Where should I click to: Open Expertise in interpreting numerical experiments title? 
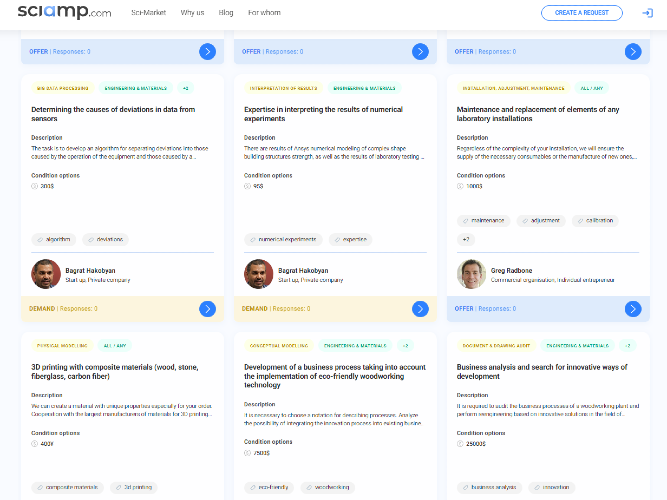[x=323, y=114]
